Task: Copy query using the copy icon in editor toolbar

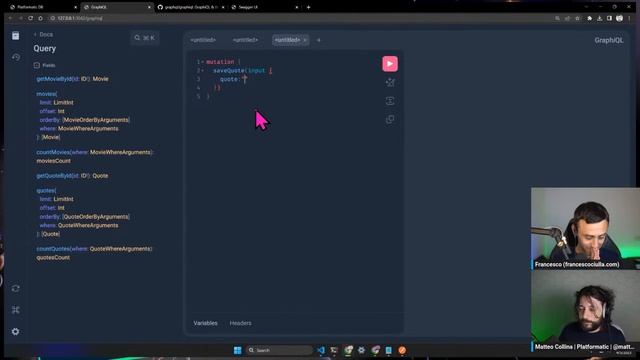Action: coord(390,120)
